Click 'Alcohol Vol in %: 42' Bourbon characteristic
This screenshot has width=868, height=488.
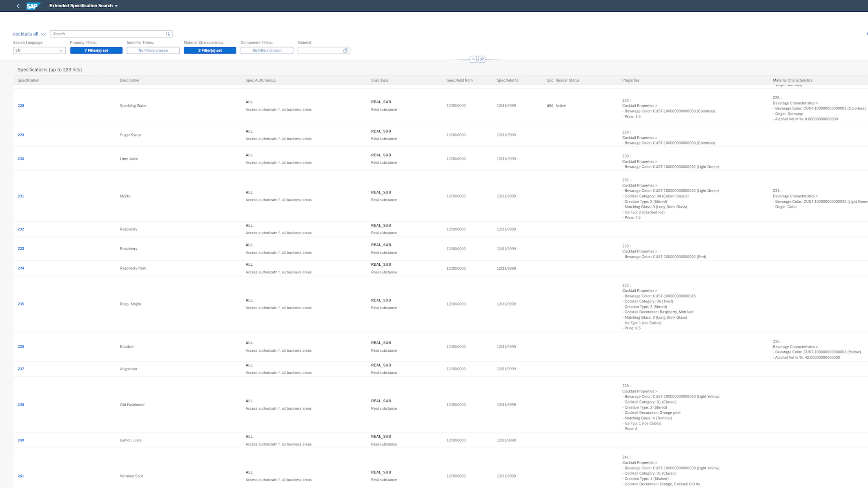[x=806, y=357]
